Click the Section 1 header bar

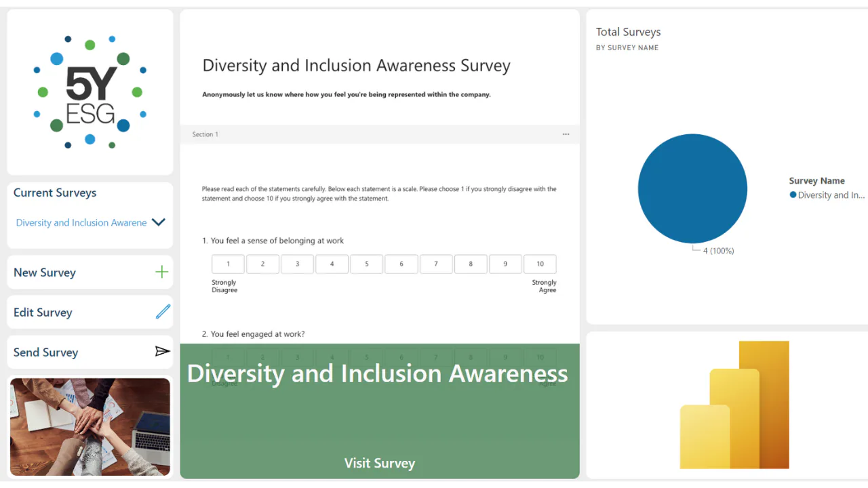click(x=380, y=134)
